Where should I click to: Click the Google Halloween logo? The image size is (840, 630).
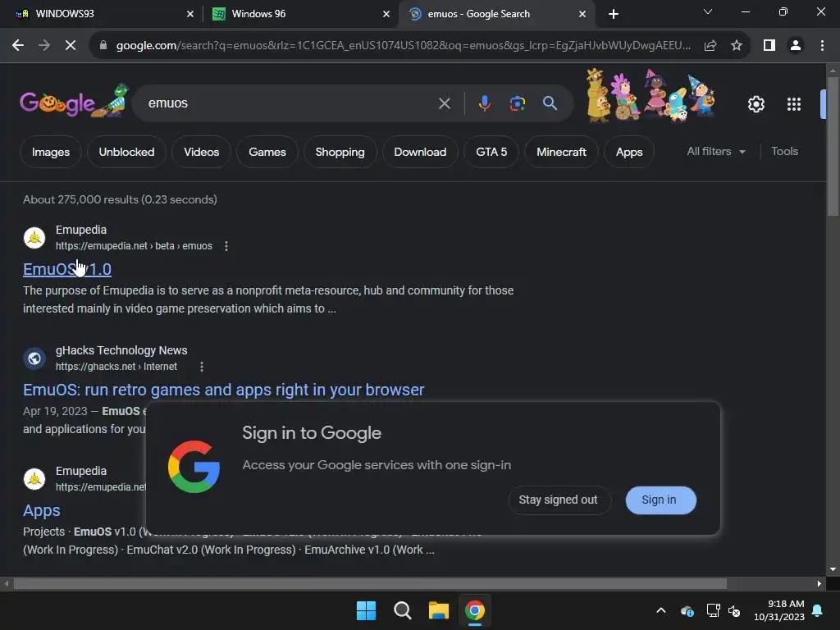coord(74,101)
